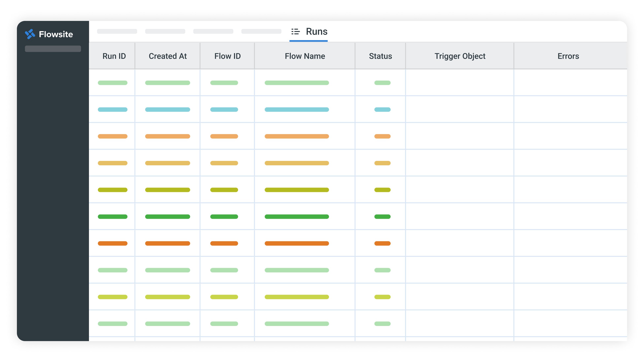Click the Flowsite brand name
Image resolution: width=644 pixels, height=362 pixels.
(x=56, y=34)
